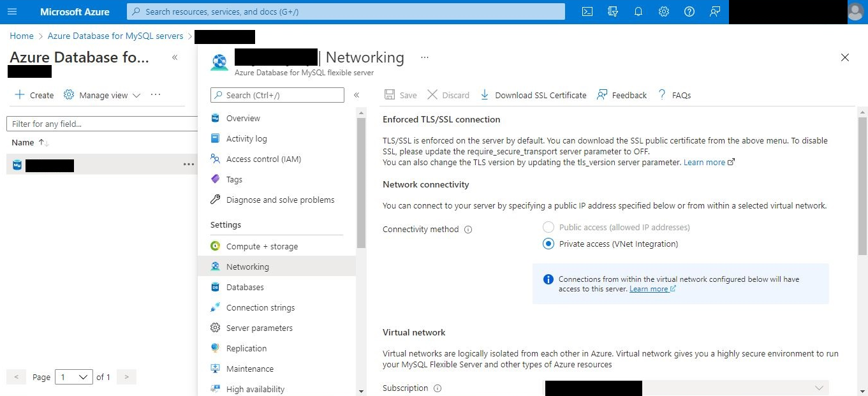Image resolution: width=868 pixels, height=396 pixels.
Task: Open the portal hamburger menu
Action: pyautogui.click(x=12, y=11)
